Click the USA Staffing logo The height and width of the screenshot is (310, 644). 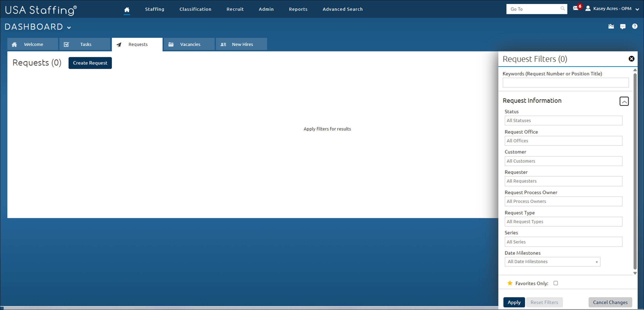(41, 10)
